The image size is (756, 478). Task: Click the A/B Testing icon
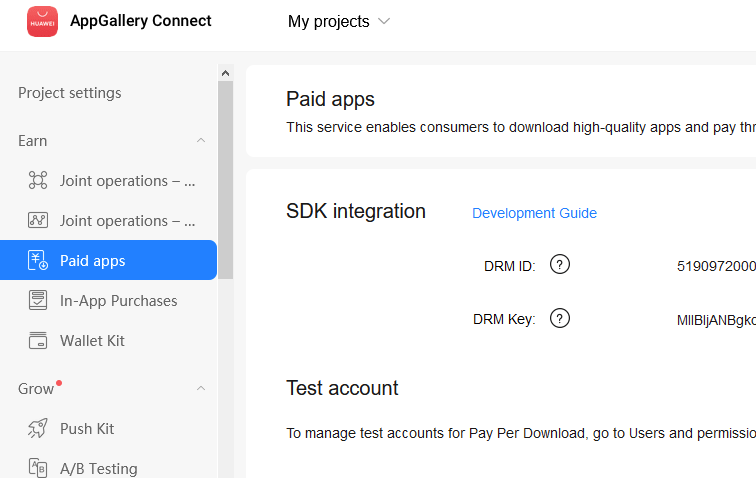pos(38,468)
